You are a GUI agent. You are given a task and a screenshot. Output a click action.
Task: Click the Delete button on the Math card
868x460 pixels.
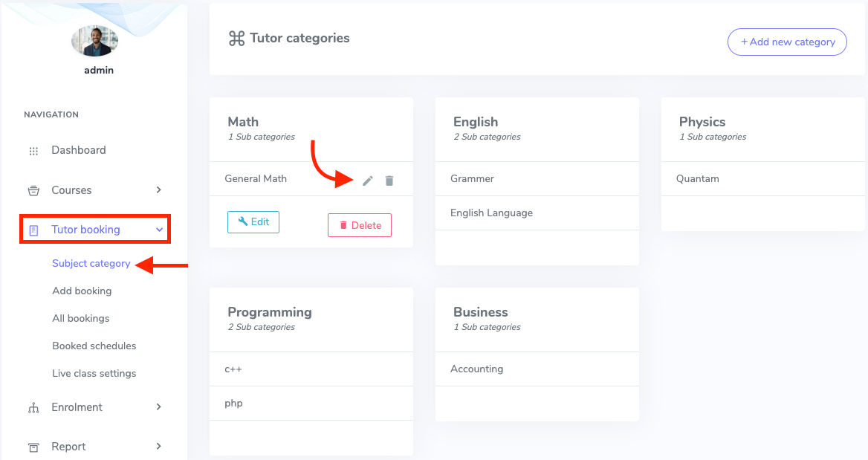359,225
